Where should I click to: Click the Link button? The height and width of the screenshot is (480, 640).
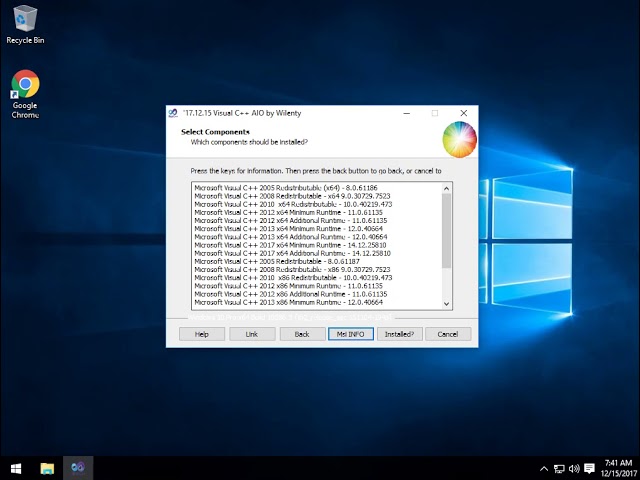pos(252,334)
